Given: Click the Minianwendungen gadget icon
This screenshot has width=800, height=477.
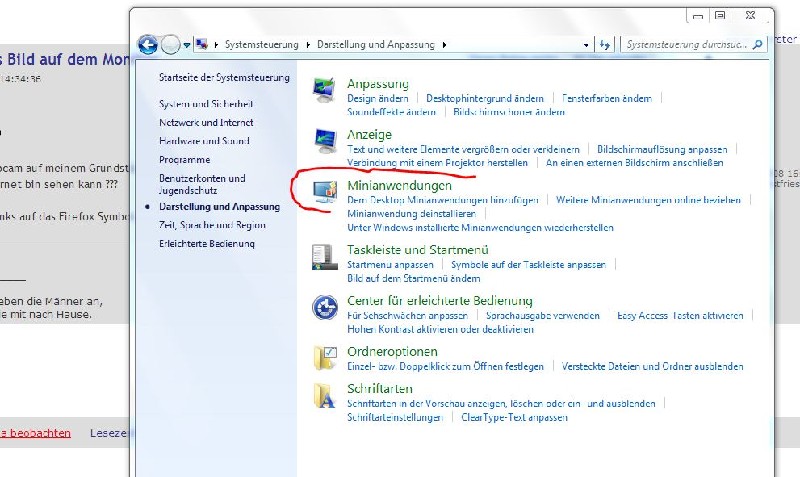Looking at the screenshot, I should point(325,192).
